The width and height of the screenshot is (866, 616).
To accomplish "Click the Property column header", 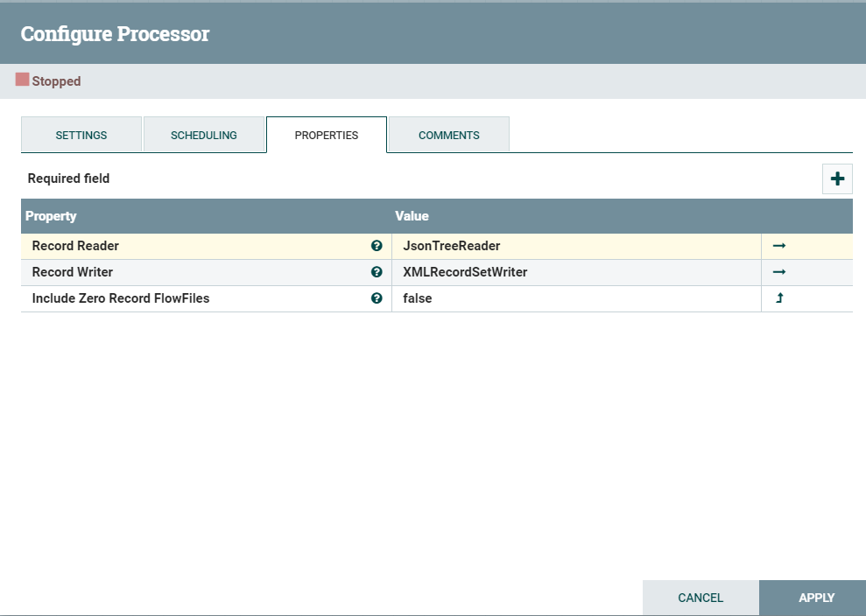I will pyautogui.click(x=51, y=216).
